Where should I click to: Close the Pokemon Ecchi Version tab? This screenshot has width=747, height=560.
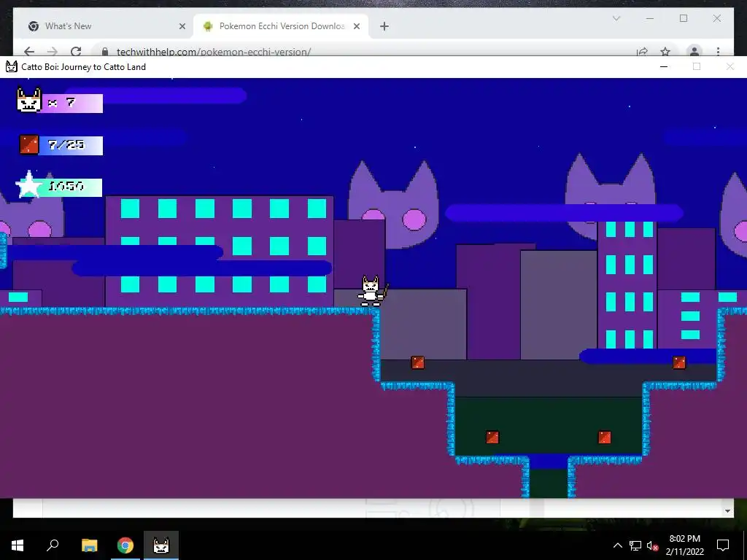356,26
